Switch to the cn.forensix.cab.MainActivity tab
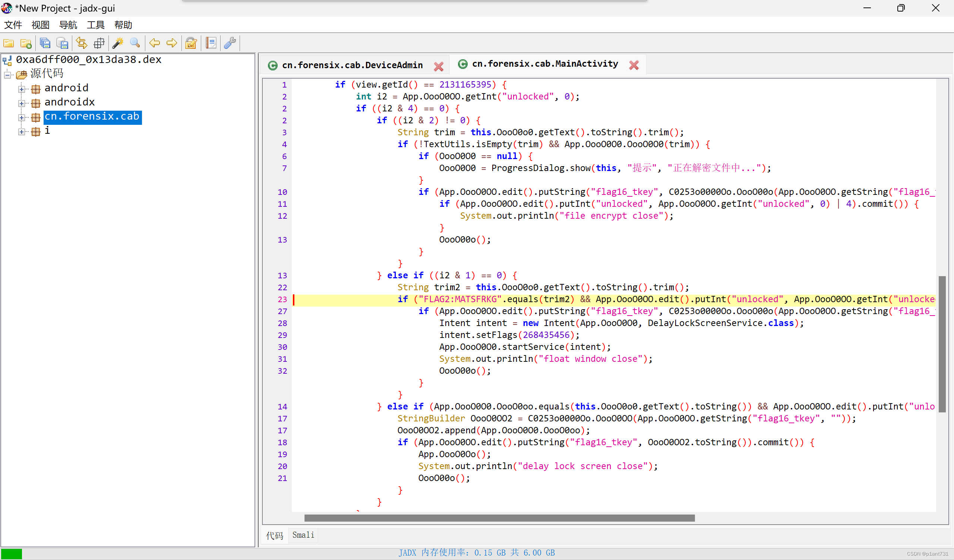Image resolution: width=954 pixels, height=560 pixels. 545,64
